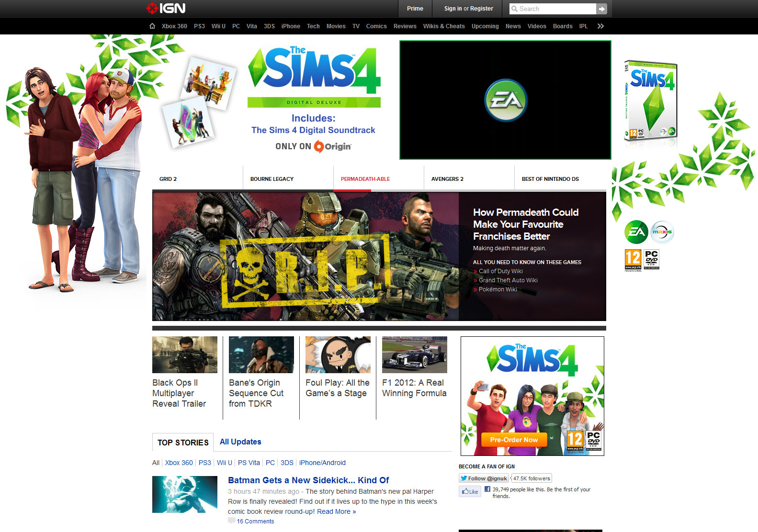
Task: Go to Wii U section
Action: coord(218,26)
